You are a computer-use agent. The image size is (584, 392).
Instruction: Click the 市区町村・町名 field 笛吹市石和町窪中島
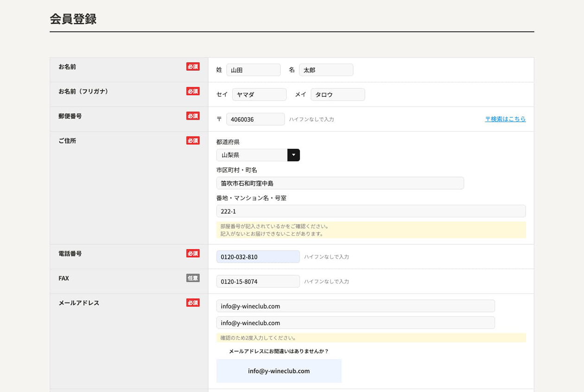tap(340, 183)
